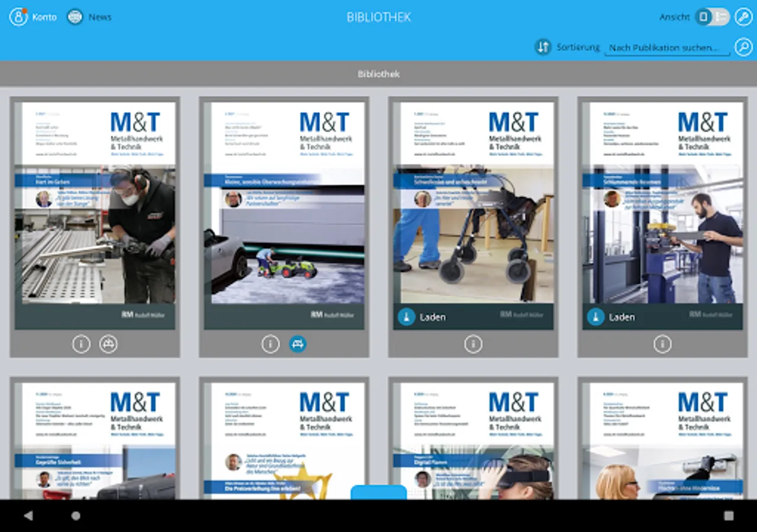This screenshot has height=532, width=757.
Task: Show info for the toy tractor issue
Action: (271, 344)
